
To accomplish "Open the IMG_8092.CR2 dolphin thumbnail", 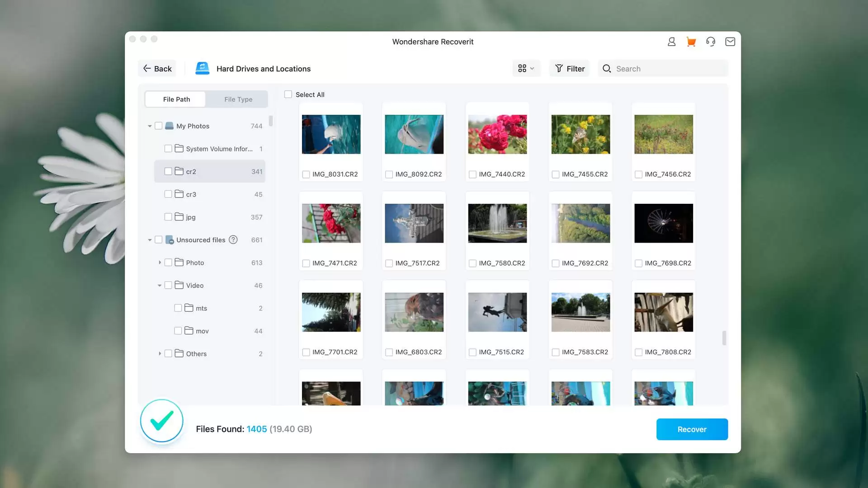I will (x=414, y=134).
